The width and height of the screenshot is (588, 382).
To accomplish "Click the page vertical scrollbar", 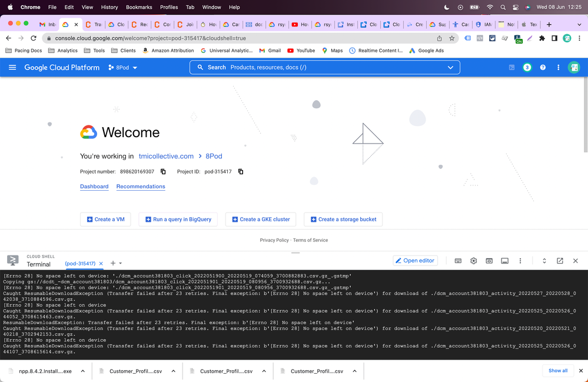I will 586,114.
